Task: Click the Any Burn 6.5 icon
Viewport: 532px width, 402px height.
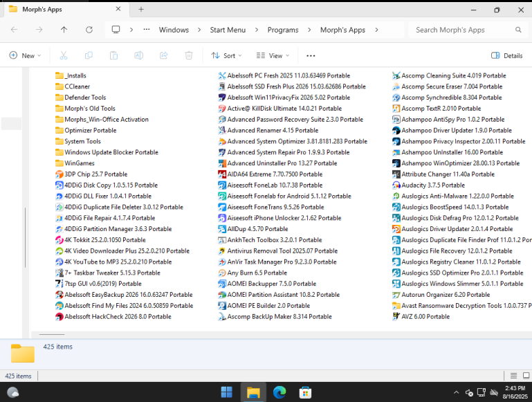Action: pos(222,273)
